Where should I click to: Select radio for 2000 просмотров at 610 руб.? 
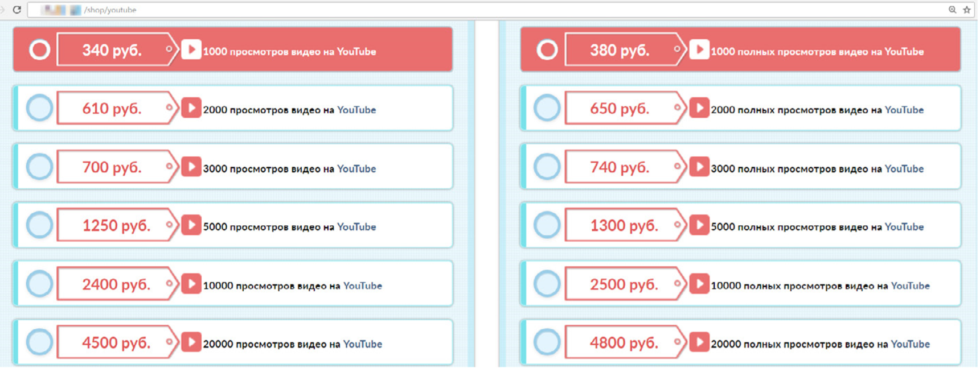coord(39,108)
